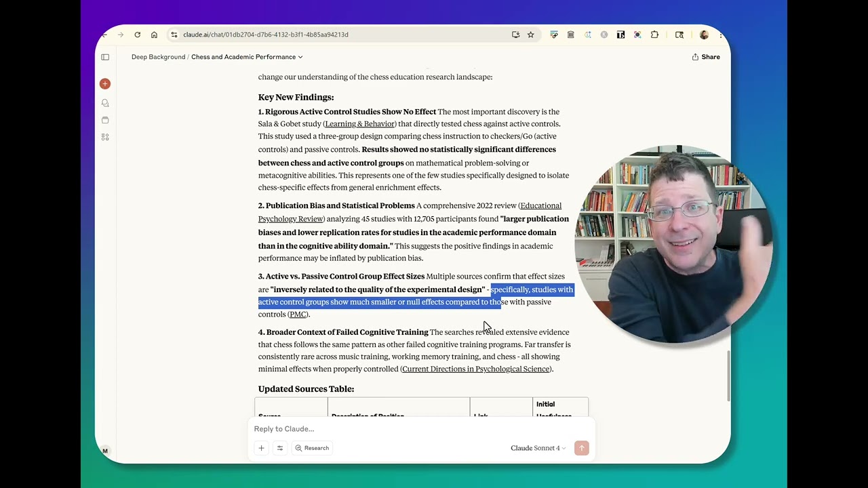Open the tab search icon in the browser toolbar
Image resolution: width=868 pixels, height=488 pixels.
[x=679, y=35]
